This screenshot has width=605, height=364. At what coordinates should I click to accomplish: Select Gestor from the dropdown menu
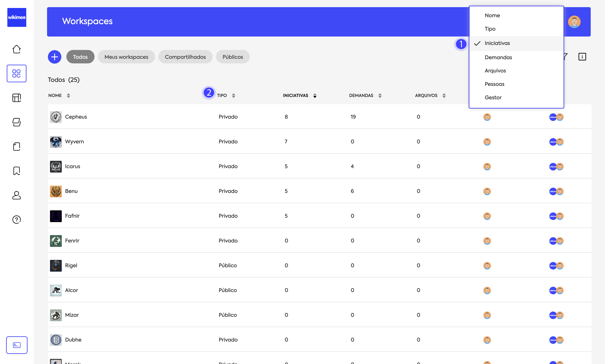[x=493, y=98]
